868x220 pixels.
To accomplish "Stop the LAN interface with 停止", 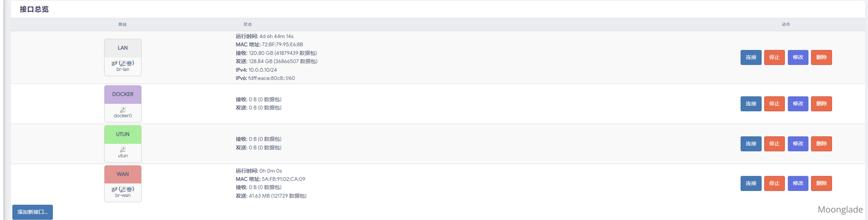I will coord(774,58).
